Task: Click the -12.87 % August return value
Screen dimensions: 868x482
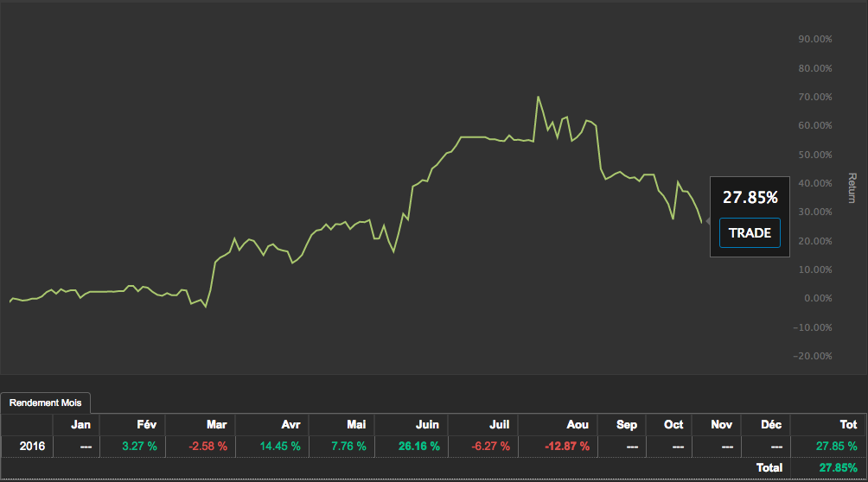Action: pos(567,446)
